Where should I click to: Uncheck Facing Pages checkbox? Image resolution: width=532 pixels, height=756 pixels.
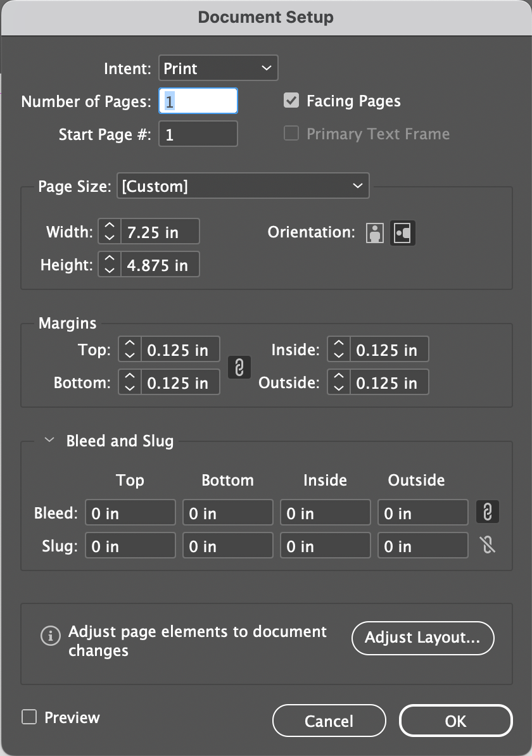pos(291,100)
